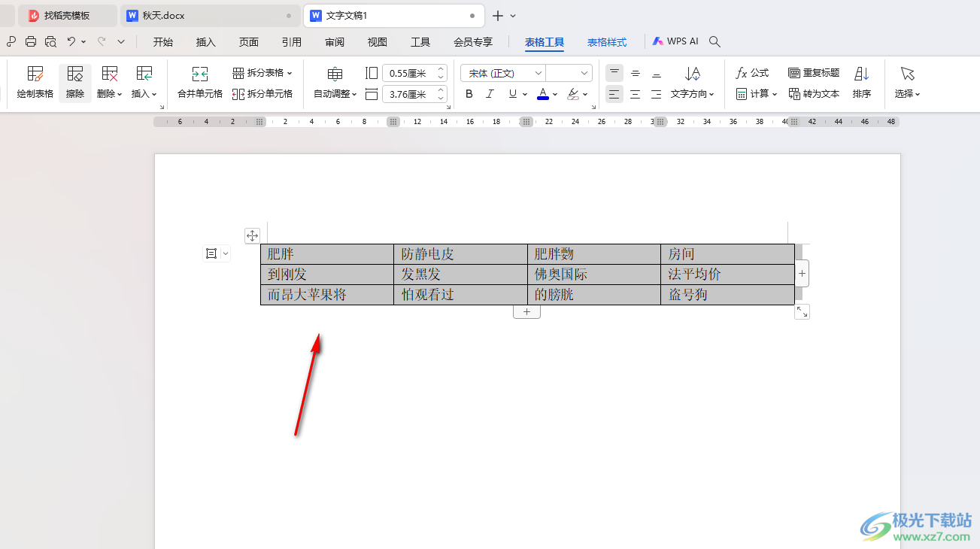Switch to the 引用 (References) ribbon tab
Viewport: 980px width, 549px height.
click(x=292, y=42)
